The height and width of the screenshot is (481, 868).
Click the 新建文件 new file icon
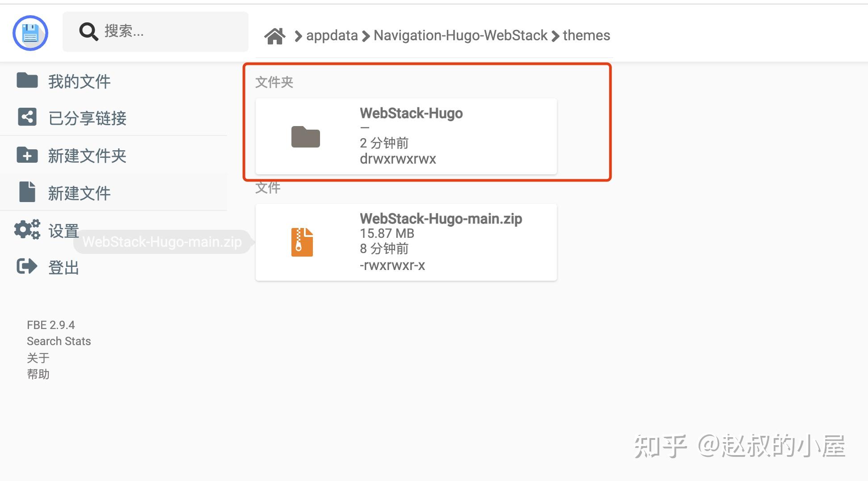pyautogui.click(x=27, y=192)
